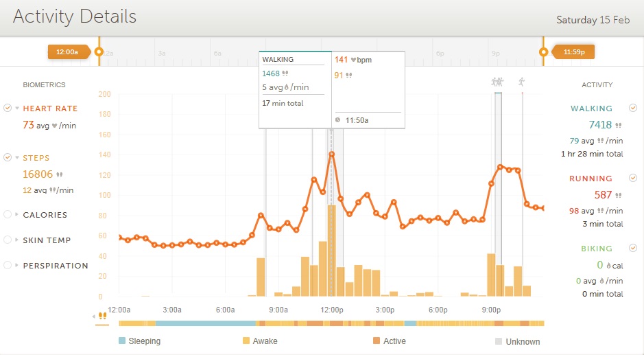The height and width of the screenshot is (355, 644).
Task: Toggle the Walking activity checkmark
Action: (633, 108)
